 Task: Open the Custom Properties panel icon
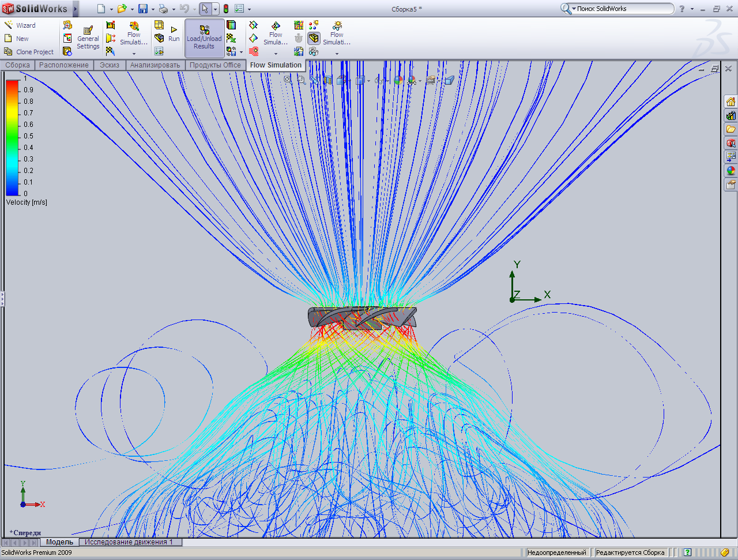pos(731,185)
